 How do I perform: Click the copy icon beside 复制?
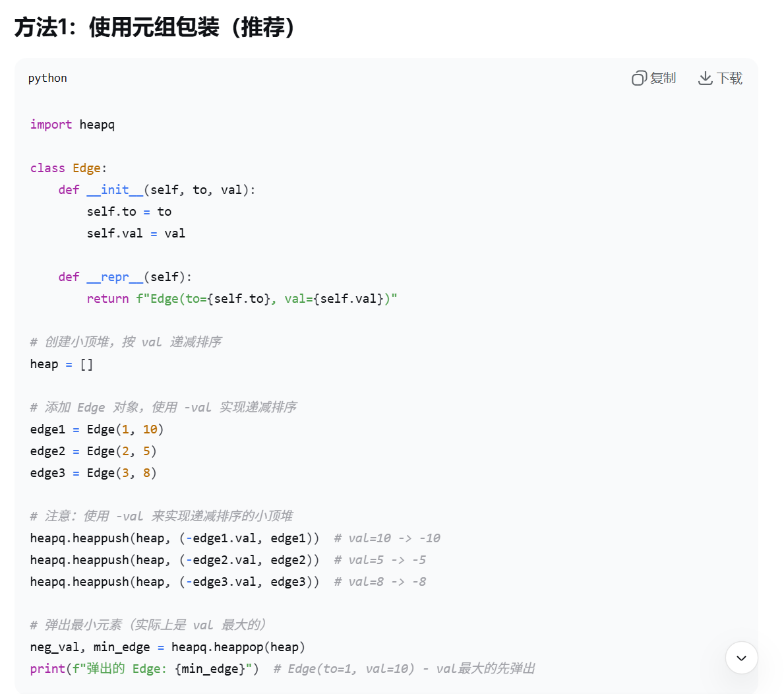638,77
